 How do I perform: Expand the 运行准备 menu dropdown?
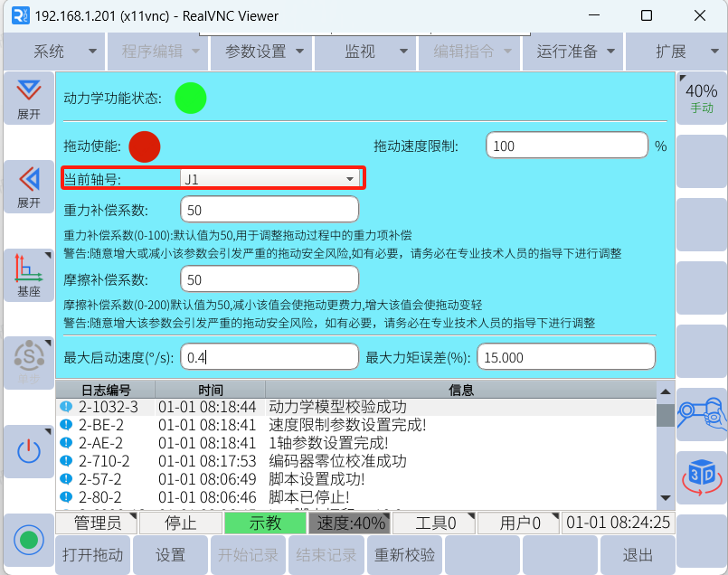point(575,52)
